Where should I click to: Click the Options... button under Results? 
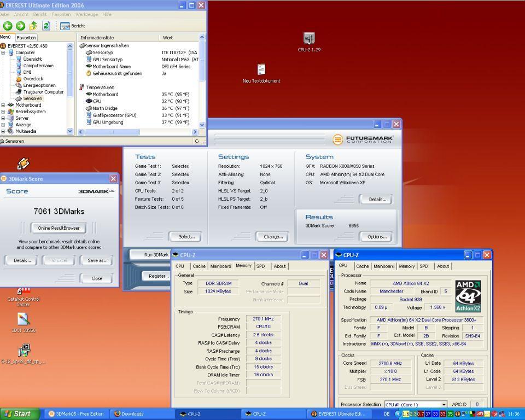[x=377, y=237]
